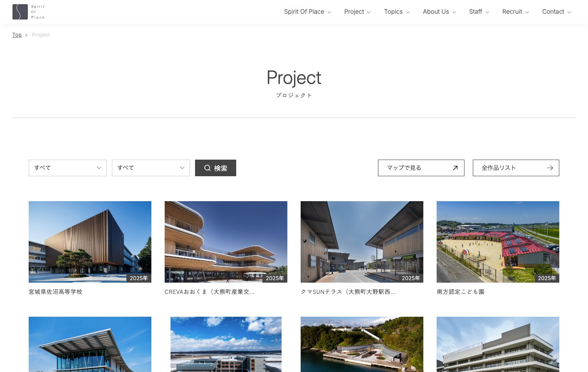Go to Top breadcrumb link

17,35
